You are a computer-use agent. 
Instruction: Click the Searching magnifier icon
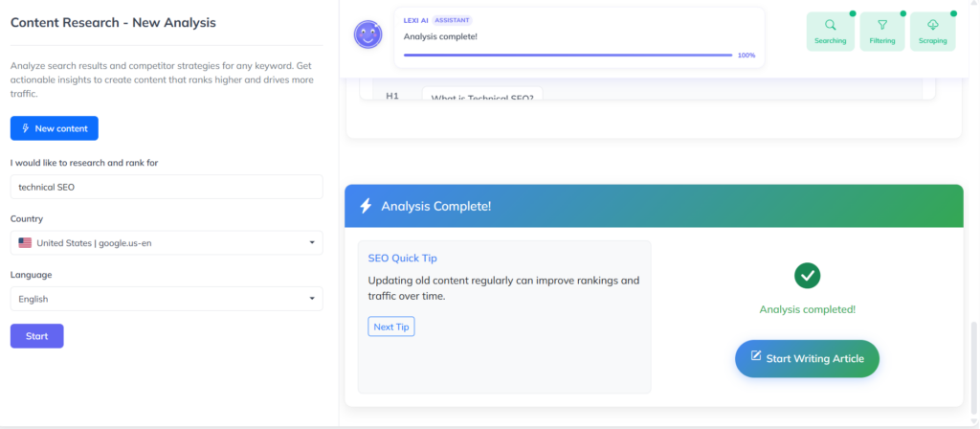coord(830,26)
